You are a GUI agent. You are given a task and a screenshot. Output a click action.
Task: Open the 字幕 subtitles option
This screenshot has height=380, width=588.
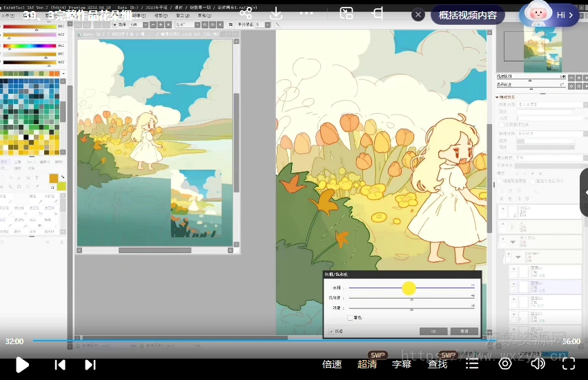(x=402, y=364)
